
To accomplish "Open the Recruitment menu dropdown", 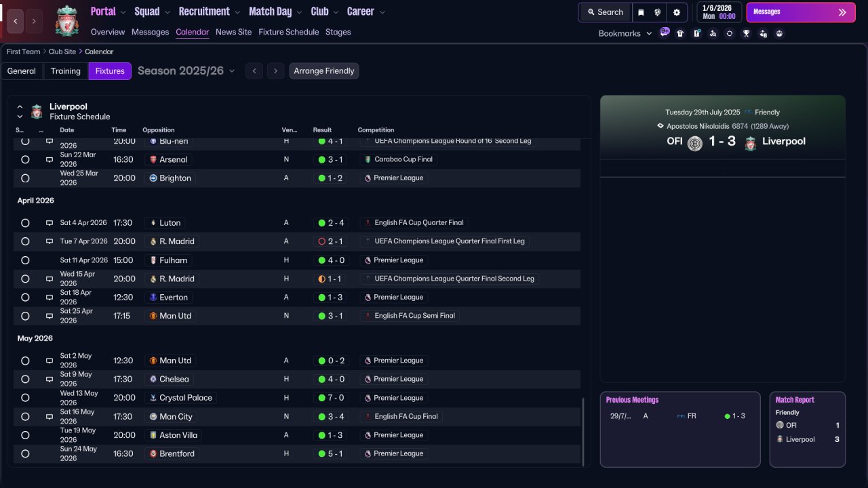I will [x=209, y=12].
